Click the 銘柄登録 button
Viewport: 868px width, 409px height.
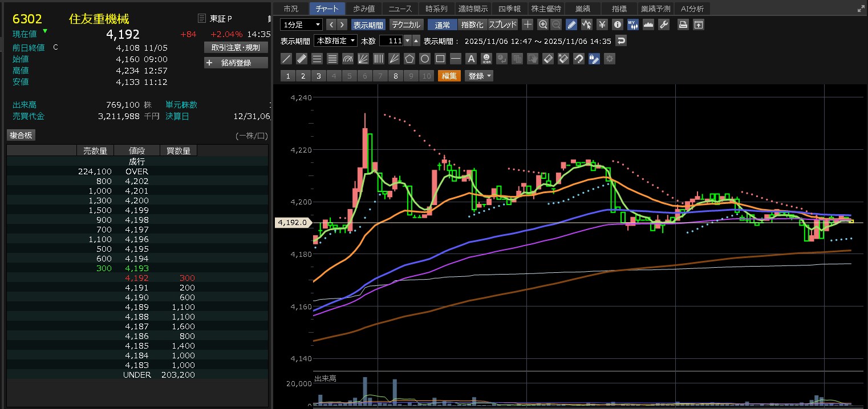coord(236,63)
